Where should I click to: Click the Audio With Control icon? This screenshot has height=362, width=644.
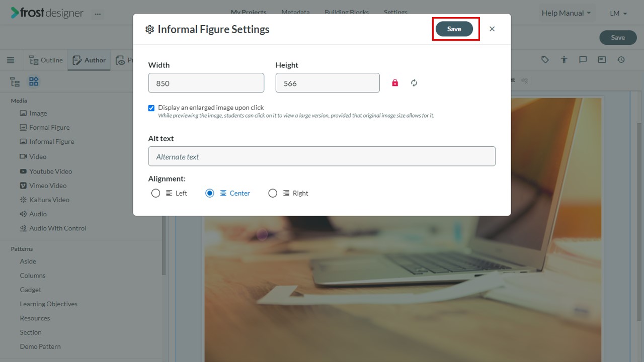[x=23, y=228]
